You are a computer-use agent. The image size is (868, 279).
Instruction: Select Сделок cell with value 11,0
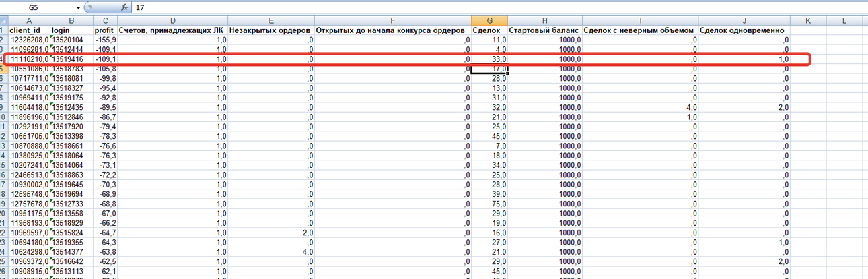(x=489, y=40)
